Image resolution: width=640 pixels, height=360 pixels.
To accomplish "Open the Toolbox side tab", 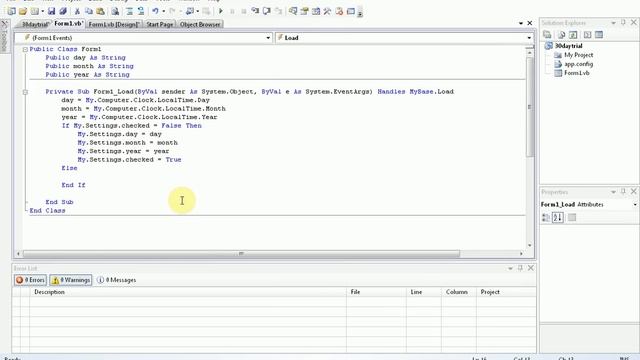I will point(4,37).
